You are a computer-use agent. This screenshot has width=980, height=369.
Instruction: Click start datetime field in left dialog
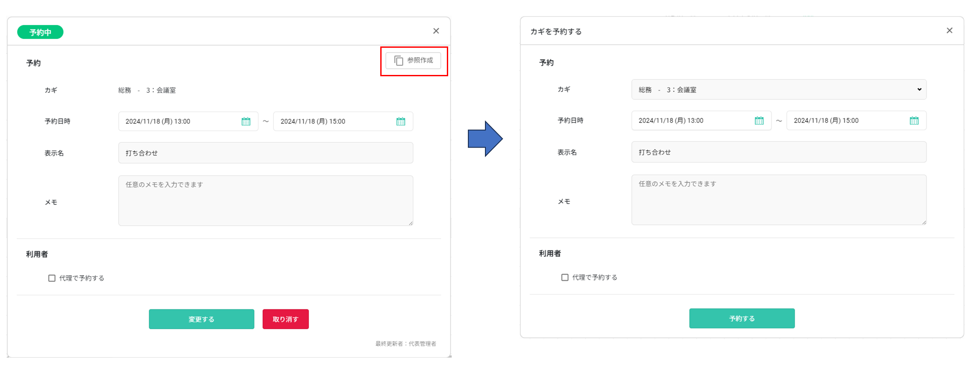tap(180, 121)
